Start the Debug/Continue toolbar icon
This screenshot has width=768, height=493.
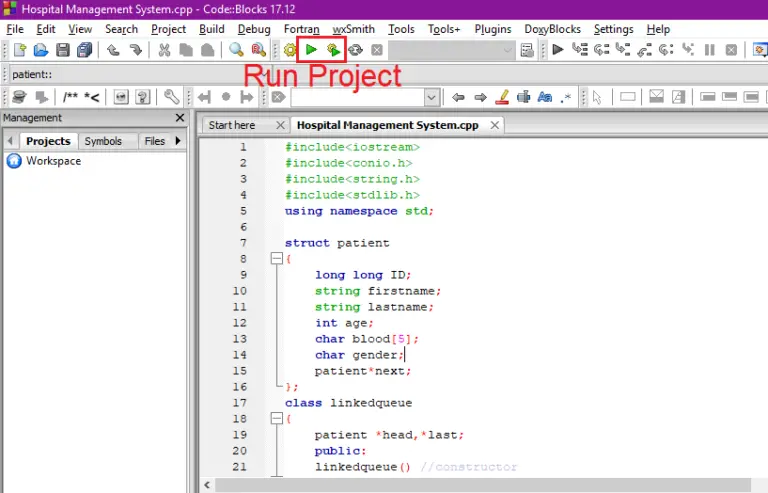[x=558, y=49]
